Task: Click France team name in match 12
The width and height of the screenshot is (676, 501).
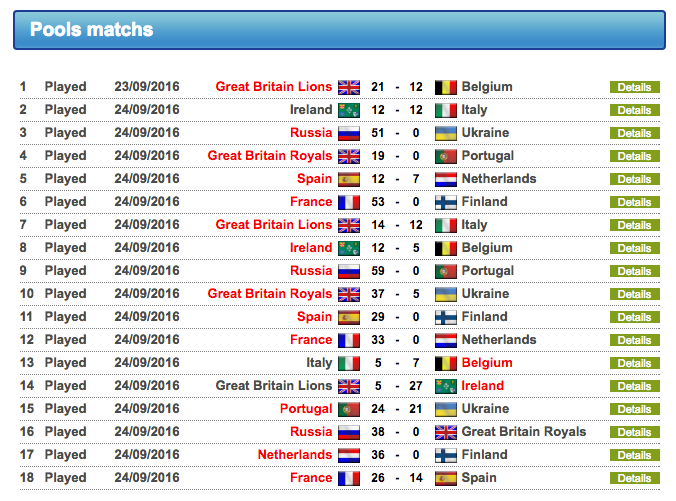Action: tap(310, 340)
